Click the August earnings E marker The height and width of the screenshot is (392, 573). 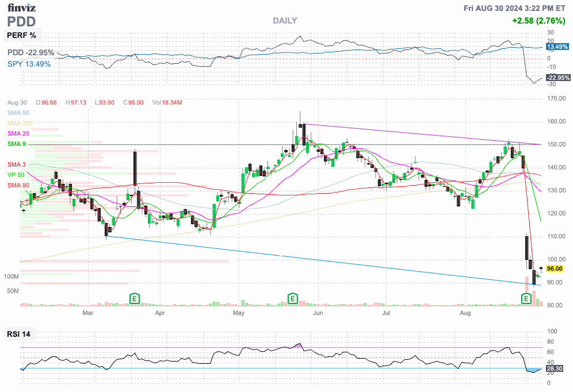[x=526, y=299]
